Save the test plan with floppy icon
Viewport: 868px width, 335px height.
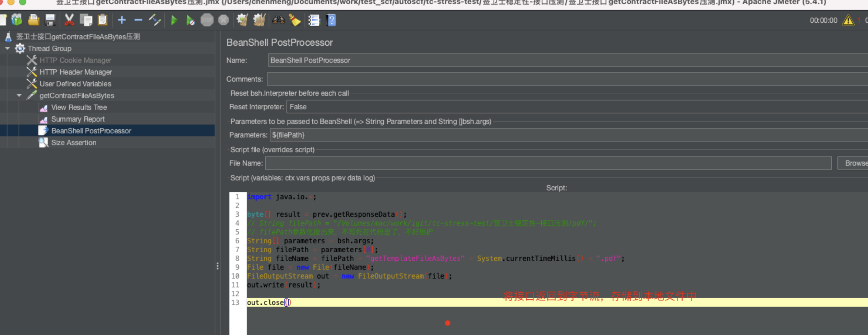click(x=50, y=20)
